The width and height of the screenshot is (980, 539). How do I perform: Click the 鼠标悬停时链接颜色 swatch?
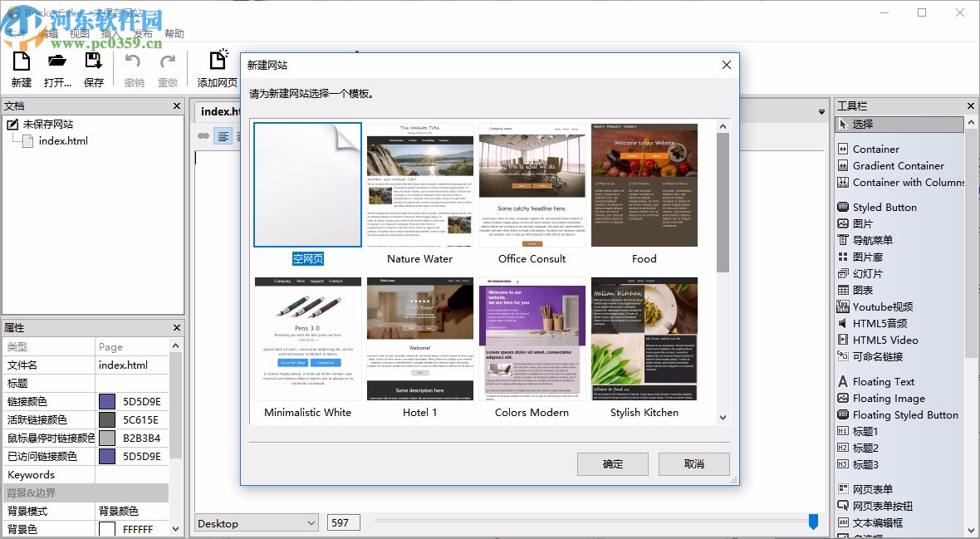point(107,438)
